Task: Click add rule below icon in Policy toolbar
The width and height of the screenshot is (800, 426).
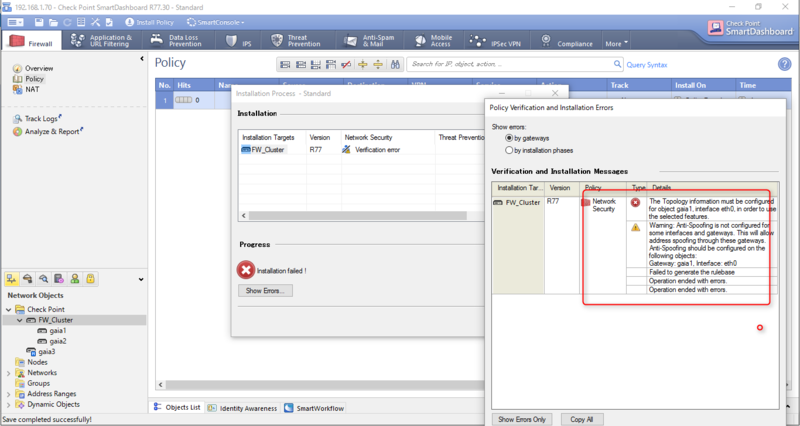Action: (x=316, y=64)
